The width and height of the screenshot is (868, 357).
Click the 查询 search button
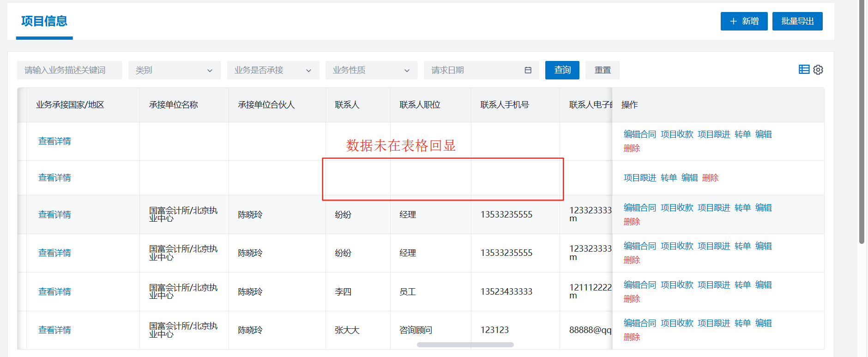pyautogui.click(x=562, y=70)
